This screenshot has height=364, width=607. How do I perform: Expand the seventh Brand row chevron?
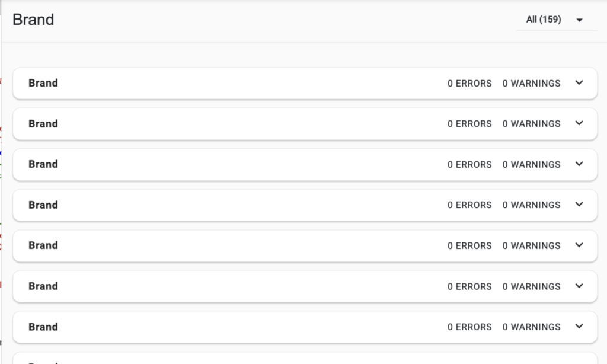click(579, 327)
